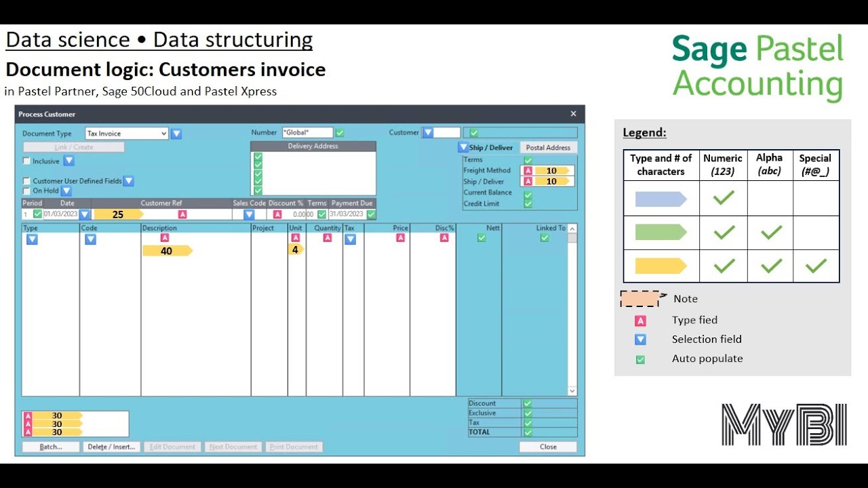Click the greyed Link / Create button

tap(74, 147)
